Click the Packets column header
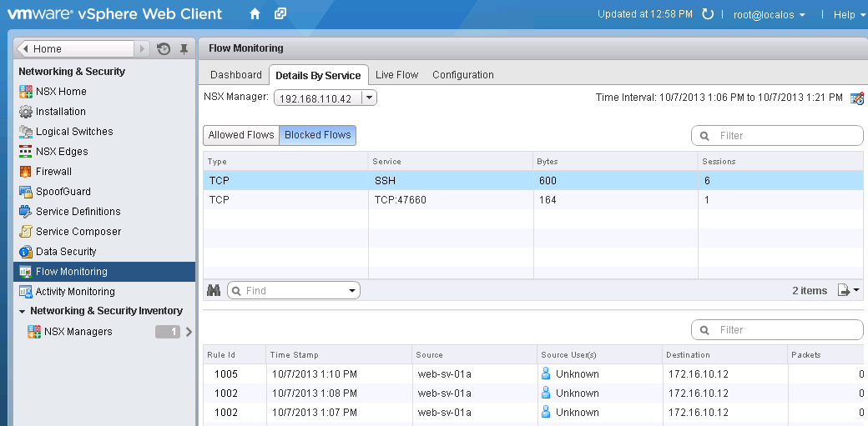The image size is (868, 426). point(825,354)
